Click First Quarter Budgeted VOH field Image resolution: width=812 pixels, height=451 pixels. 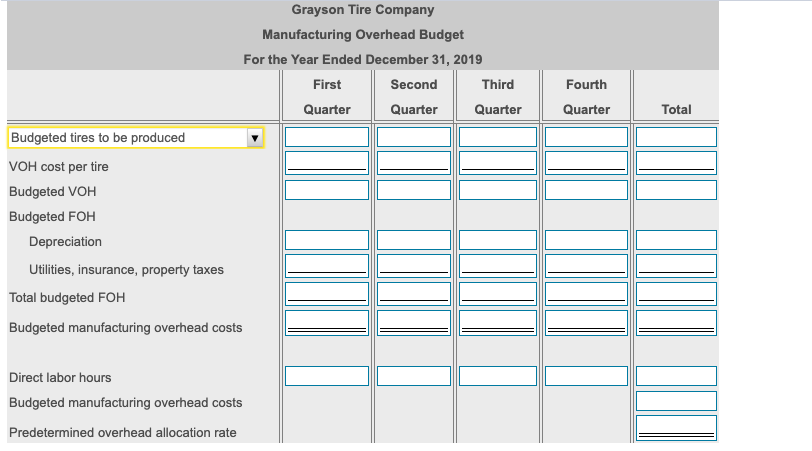(327, 190)
